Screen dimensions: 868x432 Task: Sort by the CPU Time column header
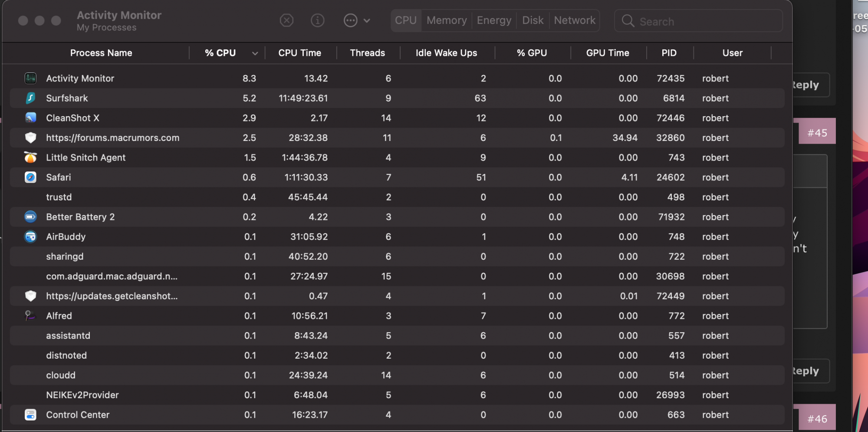[x=300, y=53]
